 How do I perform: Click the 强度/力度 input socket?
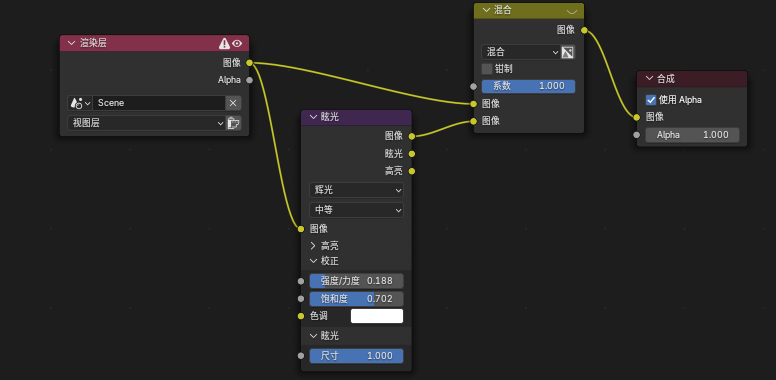(x=301, y=281)
